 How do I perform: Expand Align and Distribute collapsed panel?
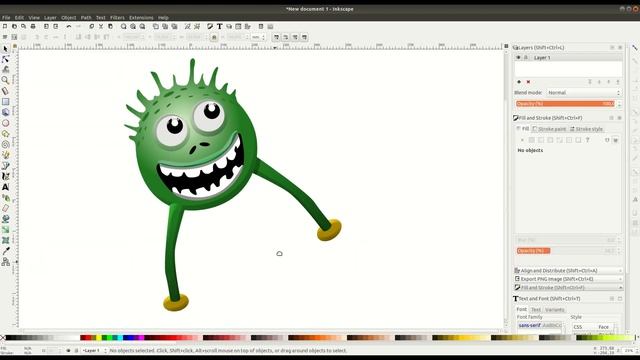pos(568,270)
